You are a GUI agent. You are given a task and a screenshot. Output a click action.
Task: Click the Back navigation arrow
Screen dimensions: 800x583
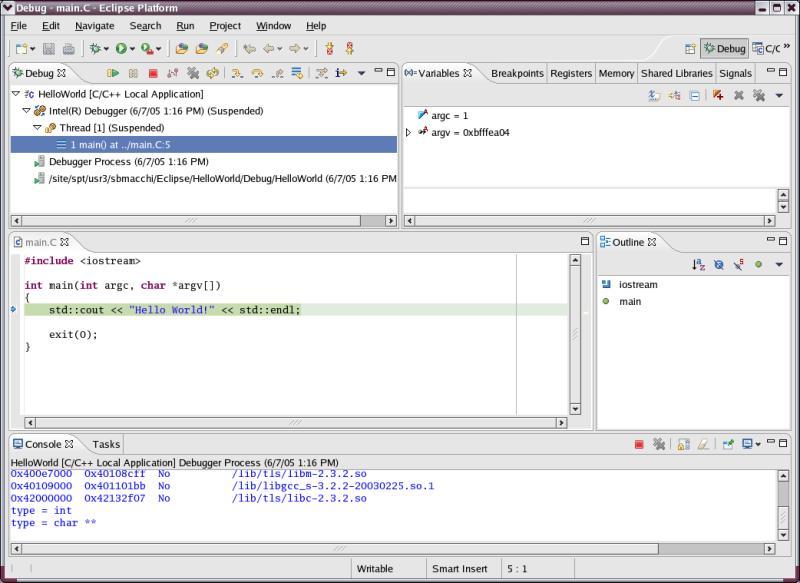(268, 49)
